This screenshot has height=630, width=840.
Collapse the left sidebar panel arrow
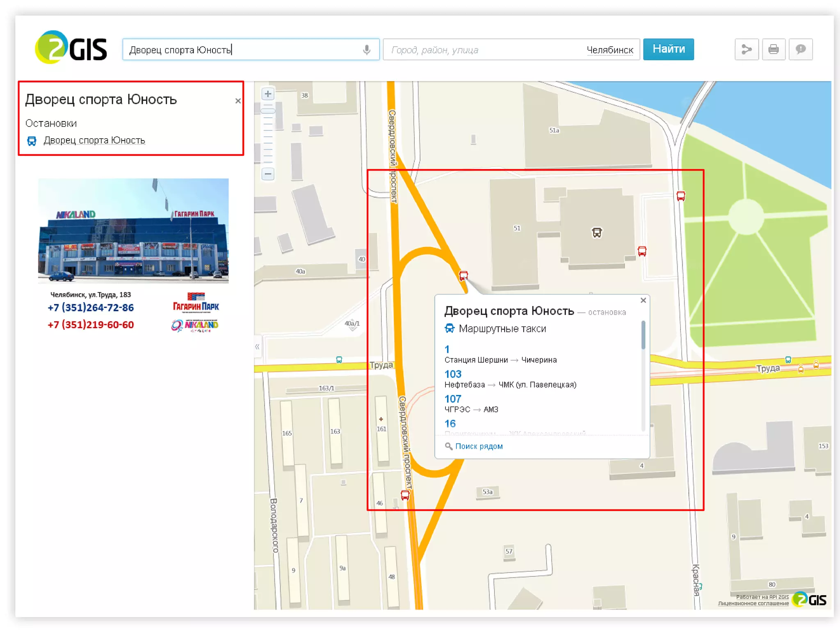(x=257, y=347)
